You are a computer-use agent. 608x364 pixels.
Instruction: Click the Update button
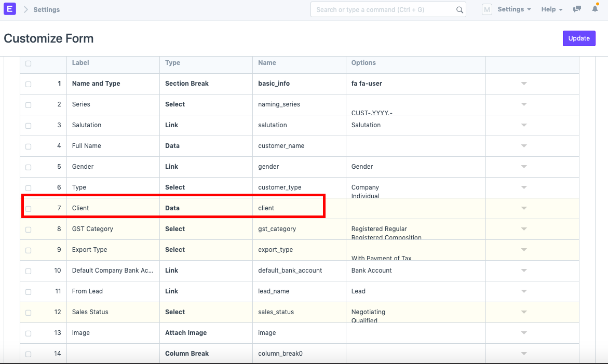pyautogui.click(x=579, y=38)
